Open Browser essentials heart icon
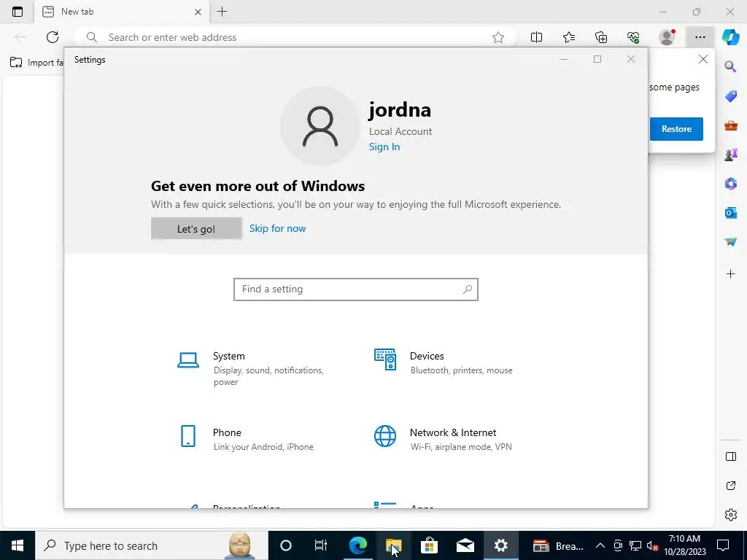 tap(633, 37)
